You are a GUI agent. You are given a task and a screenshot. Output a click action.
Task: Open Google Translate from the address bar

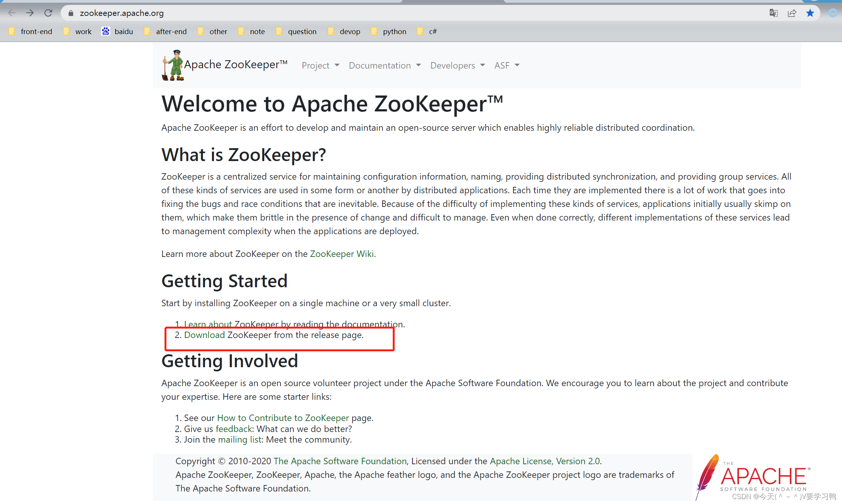coord(773,13)
